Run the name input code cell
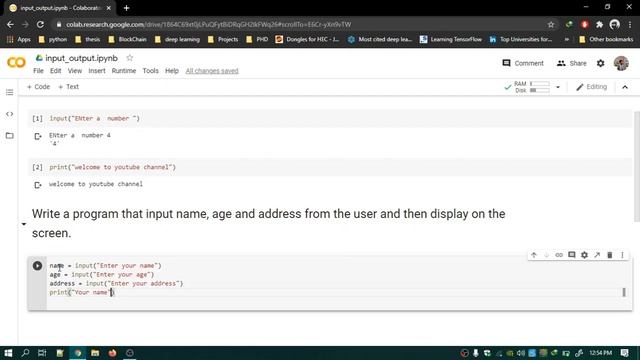This screenshot has width=640, height=360. (x=37, y=266)
